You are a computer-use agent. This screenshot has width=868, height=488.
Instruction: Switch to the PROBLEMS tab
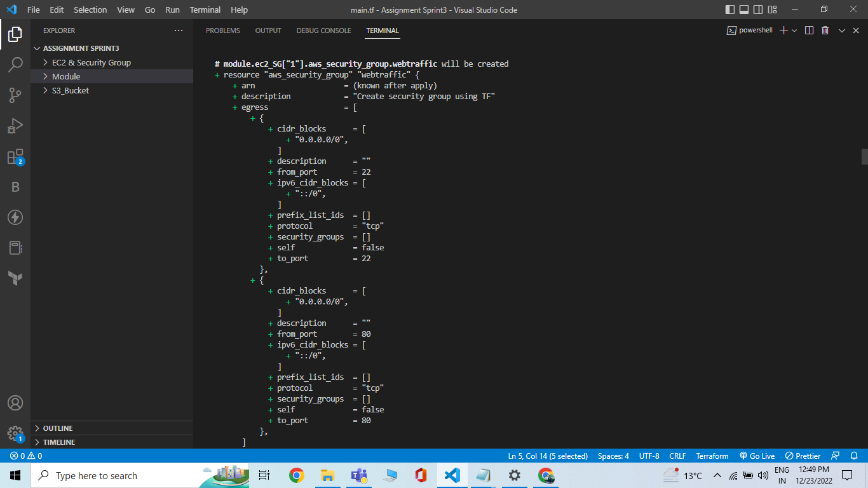[222, 30]
